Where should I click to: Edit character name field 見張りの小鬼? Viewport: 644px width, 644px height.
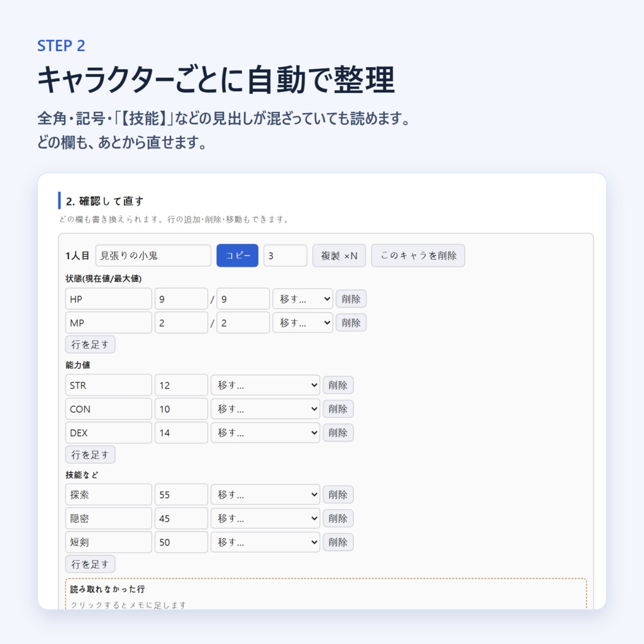click(153, 255)
